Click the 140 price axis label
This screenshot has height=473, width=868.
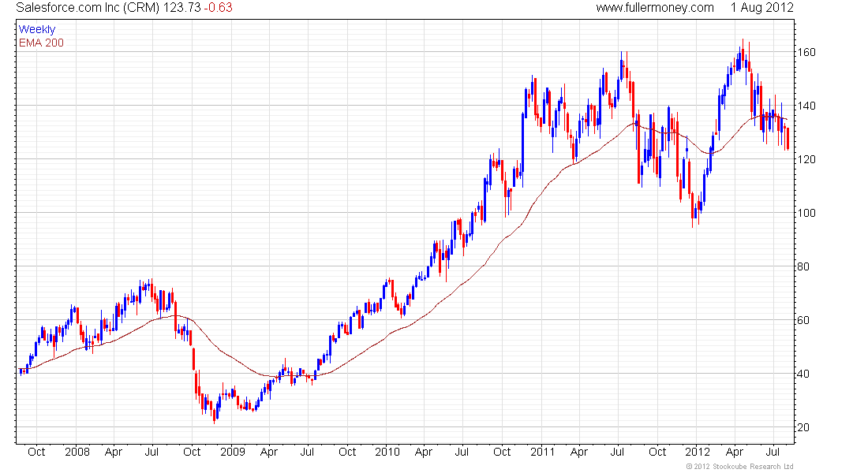pos(806,106)
